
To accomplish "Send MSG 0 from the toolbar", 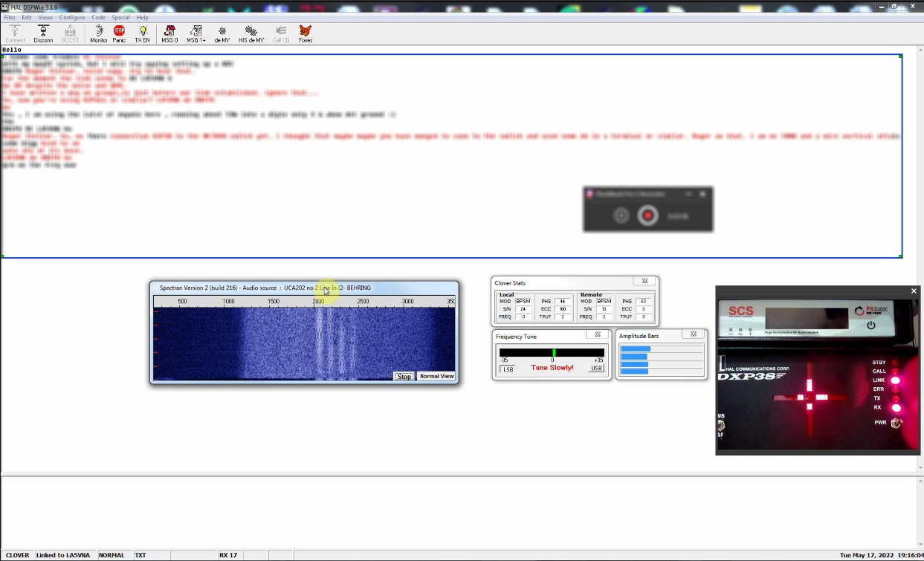I will pos(169,33).
